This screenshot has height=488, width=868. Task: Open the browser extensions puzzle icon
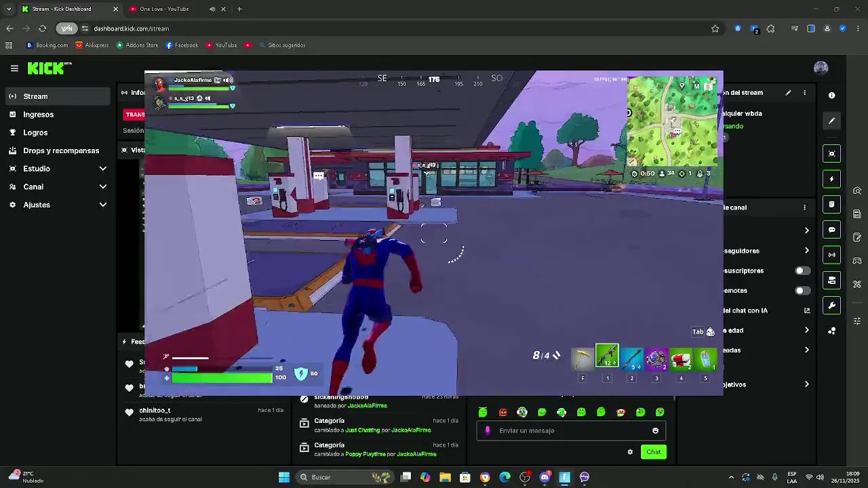pyautogui.click(x=770, y=28)
